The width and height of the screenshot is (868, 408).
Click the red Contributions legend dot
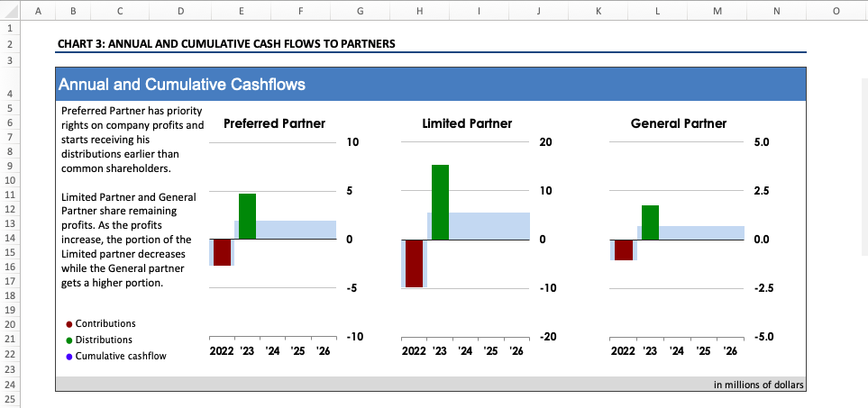pyautogui.click(x=69, y=324)
